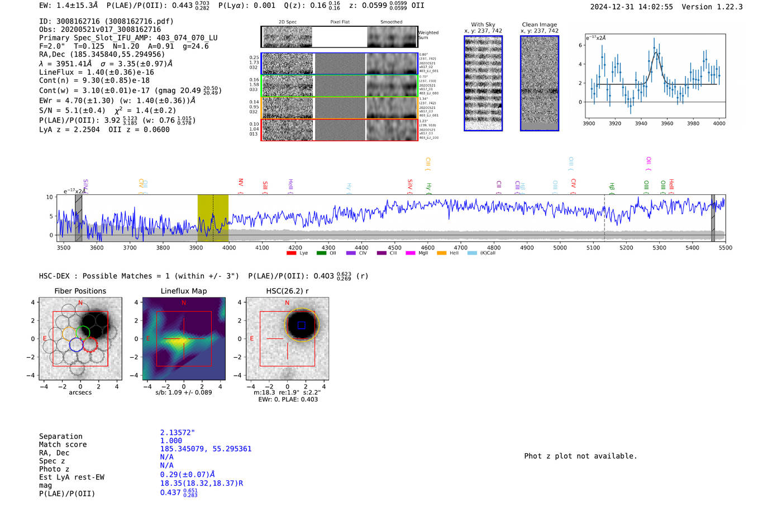Image resolution: width=782 pixels, height=532 pixels.
Task: Click the magenta MgII legend swatch
Action: coord(411,253)
